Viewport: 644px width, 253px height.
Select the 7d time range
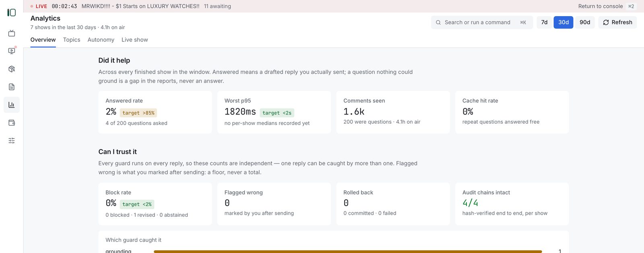click(544, 22)
